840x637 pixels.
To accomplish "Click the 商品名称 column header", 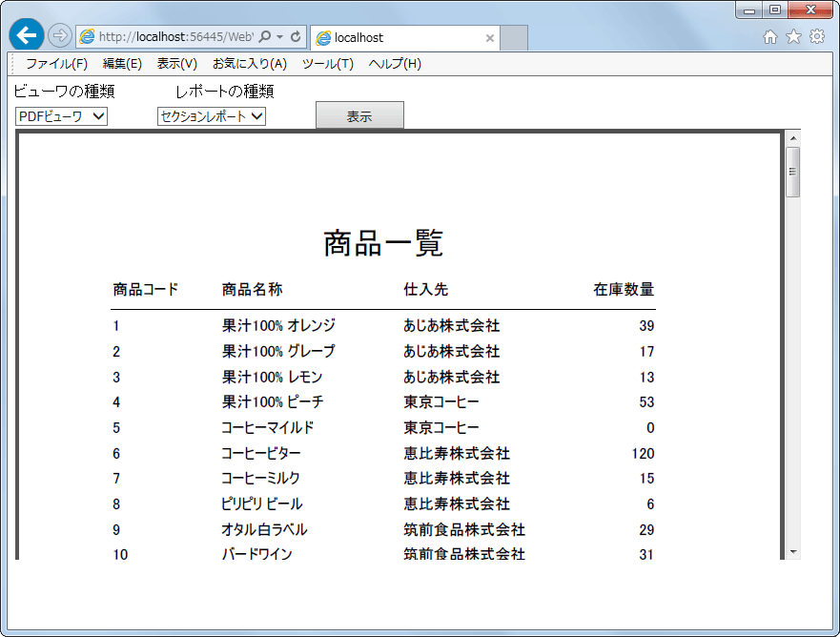I will [252, 289].
